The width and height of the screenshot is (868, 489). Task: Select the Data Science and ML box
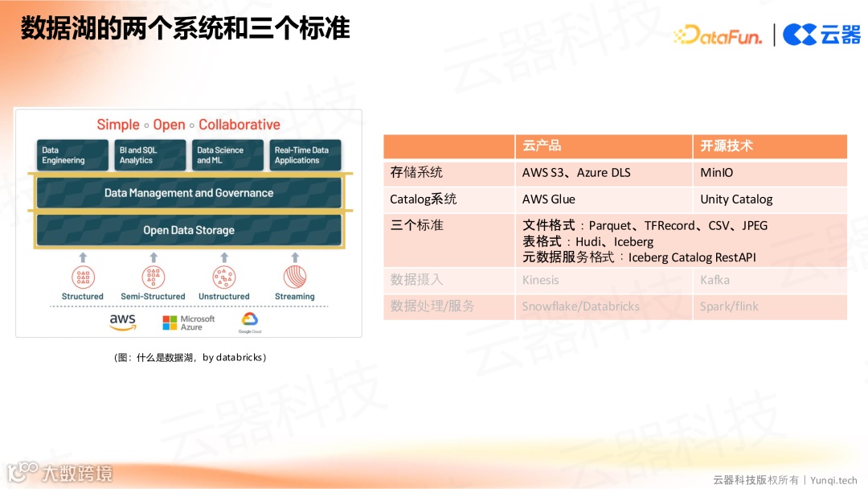tap(227, 155)
